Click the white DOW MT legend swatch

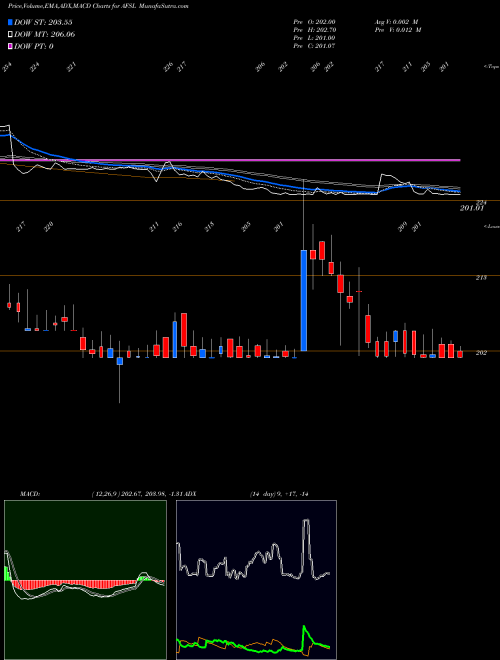[x=10, y=35]
